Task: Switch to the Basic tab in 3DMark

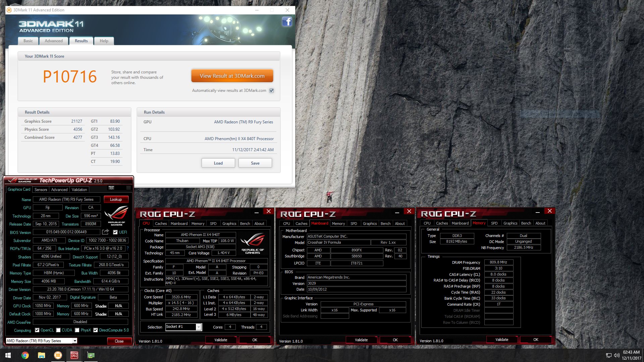Action: point(28,41)
